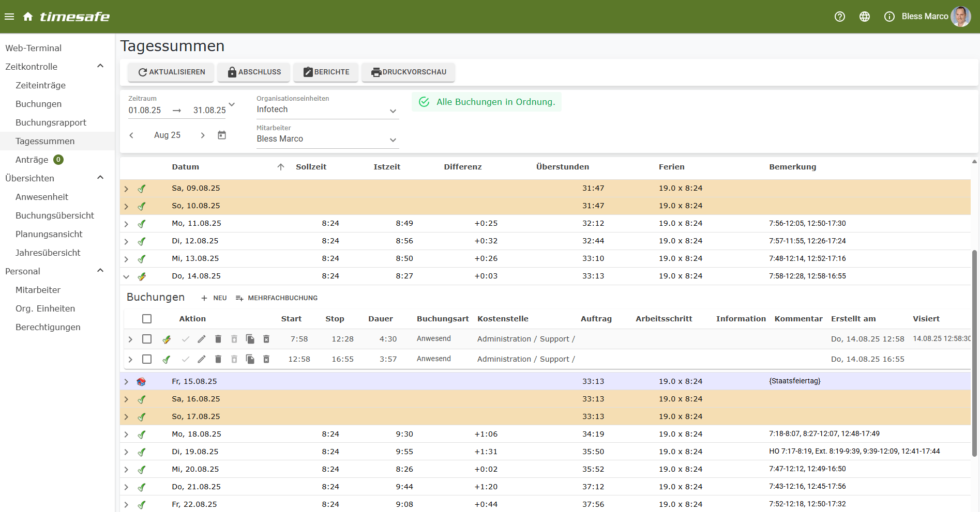Open Zeiteinträge in sidebar
The width and height of the screenshot is (980, 512).
pos(40,85)
